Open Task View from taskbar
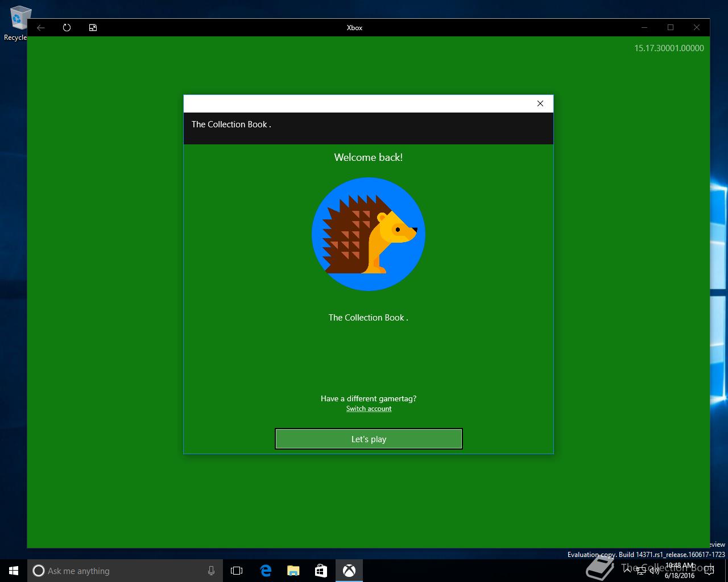The height and width of the screenshot is (582, 728). click(x=237, y=571)
